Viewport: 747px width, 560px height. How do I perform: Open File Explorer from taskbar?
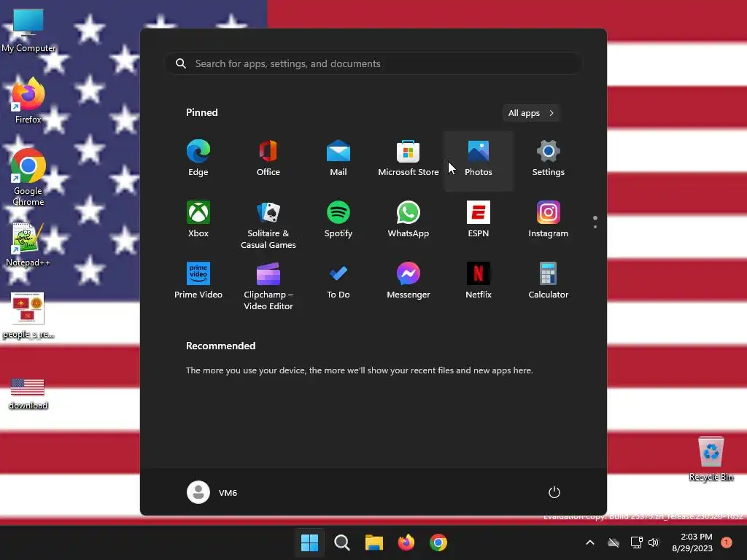pyautogui.click(x=374, y=542)
